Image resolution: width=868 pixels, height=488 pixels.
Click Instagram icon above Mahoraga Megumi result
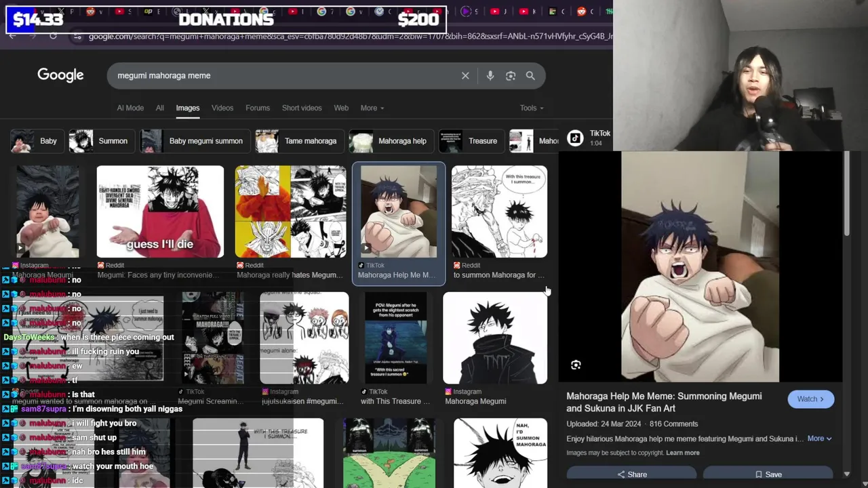(x=448, y=391)
